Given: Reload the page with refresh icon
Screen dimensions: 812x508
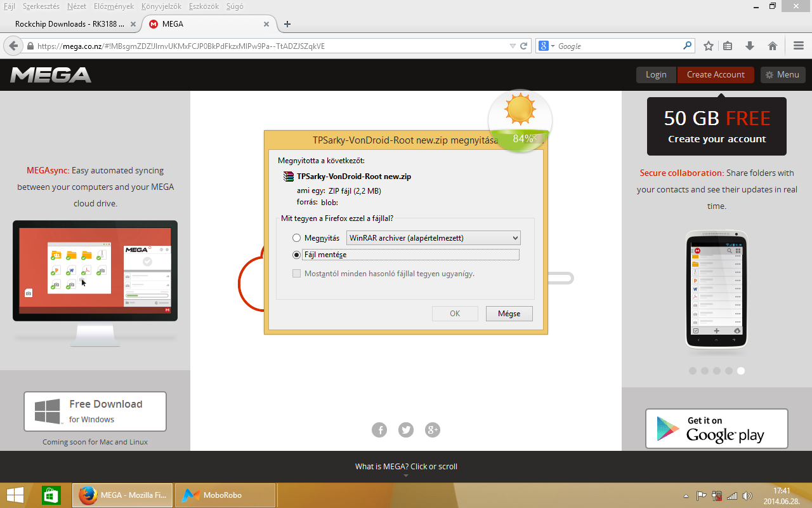Looking at the screenshot, I should pos(524,46).
